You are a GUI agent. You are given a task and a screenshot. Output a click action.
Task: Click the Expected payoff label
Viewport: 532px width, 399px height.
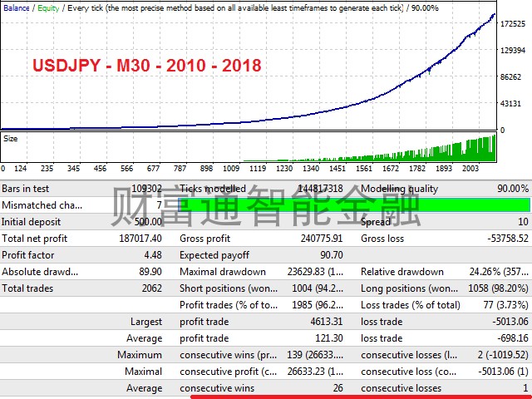tap(214, 255)
